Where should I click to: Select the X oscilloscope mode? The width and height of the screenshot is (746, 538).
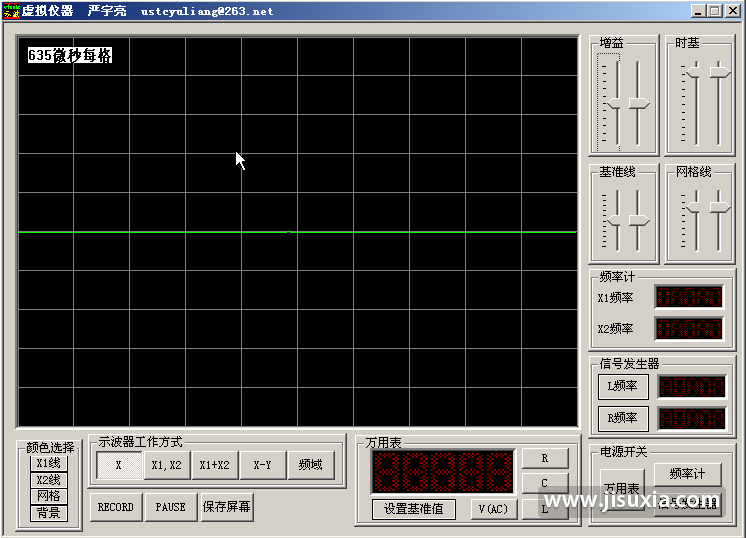[118, 465]
